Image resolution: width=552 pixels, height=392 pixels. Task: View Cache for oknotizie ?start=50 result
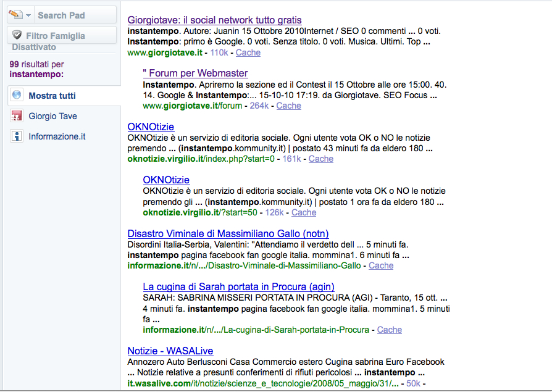point(303,212)
